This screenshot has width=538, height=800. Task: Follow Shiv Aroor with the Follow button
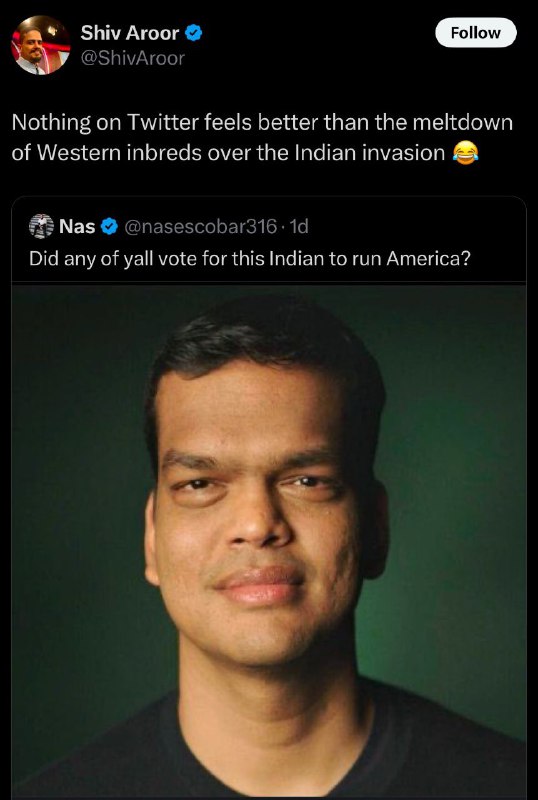(476, 33)
